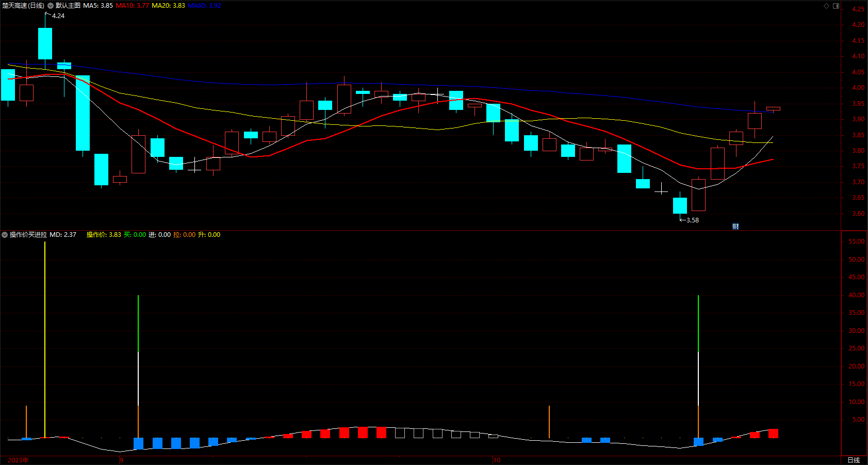Click the stock title 楚天高速 (日线)
This screenshot has height=465, width=868.
pos(23,6)
